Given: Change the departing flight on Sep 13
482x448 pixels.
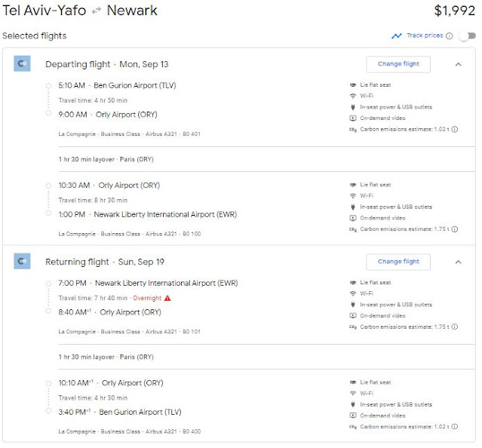Looking at the screenshot, I should pos(398,64).
